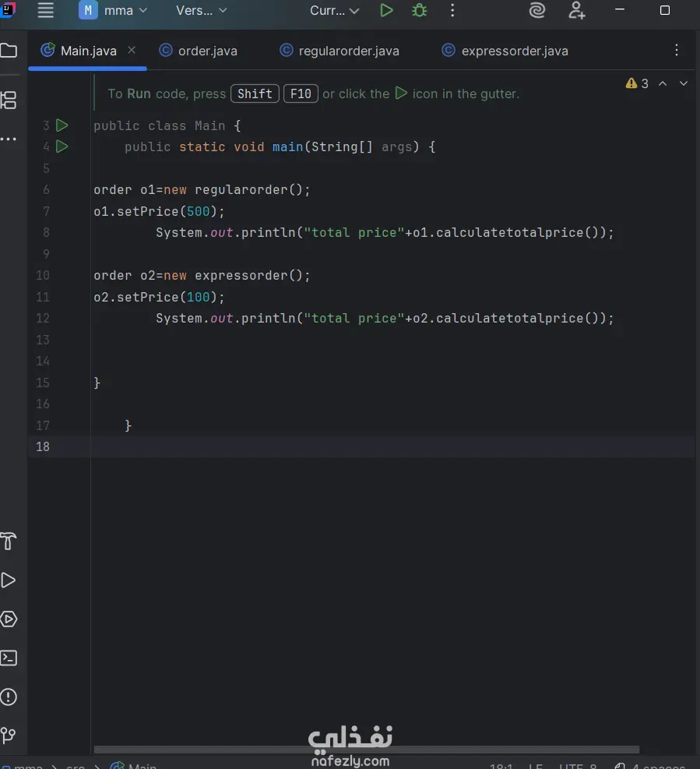Switch to the regularorder.java tab

point(339,51)
